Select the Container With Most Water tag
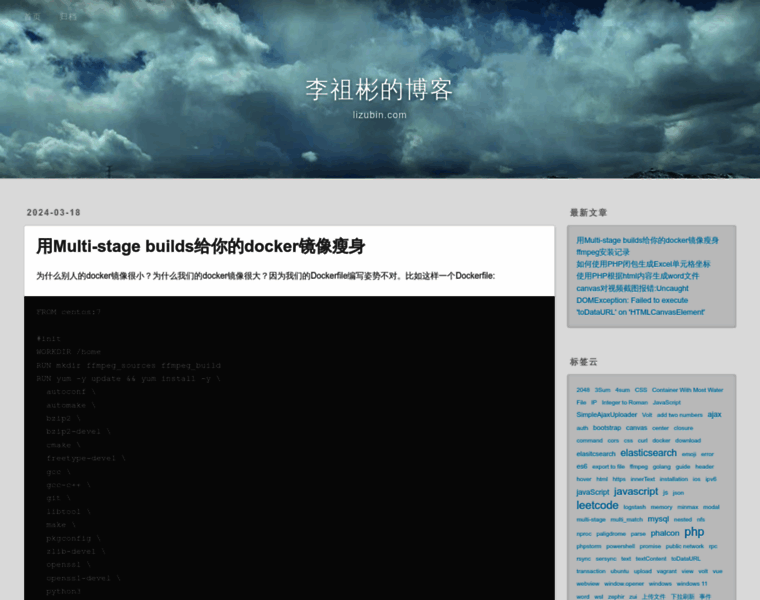Screen dimensions: 760x600 (x=687, y=390)
